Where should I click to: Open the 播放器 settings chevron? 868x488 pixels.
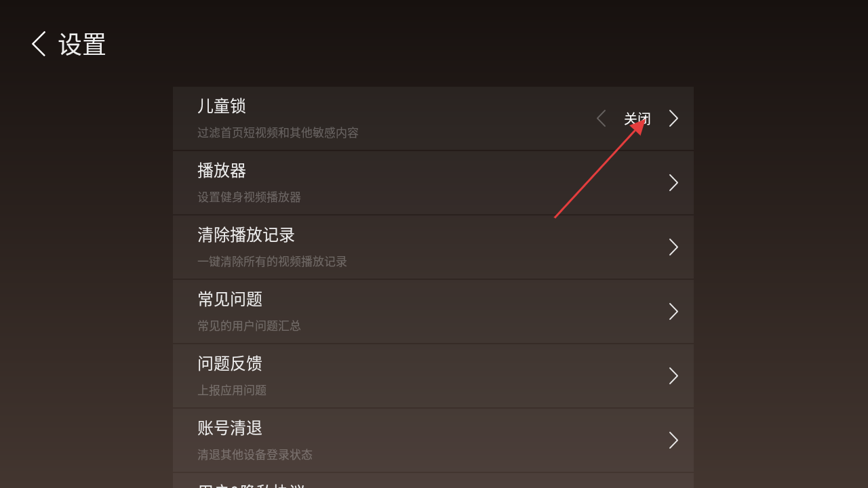pyautogui.click(x=673, y=183)
